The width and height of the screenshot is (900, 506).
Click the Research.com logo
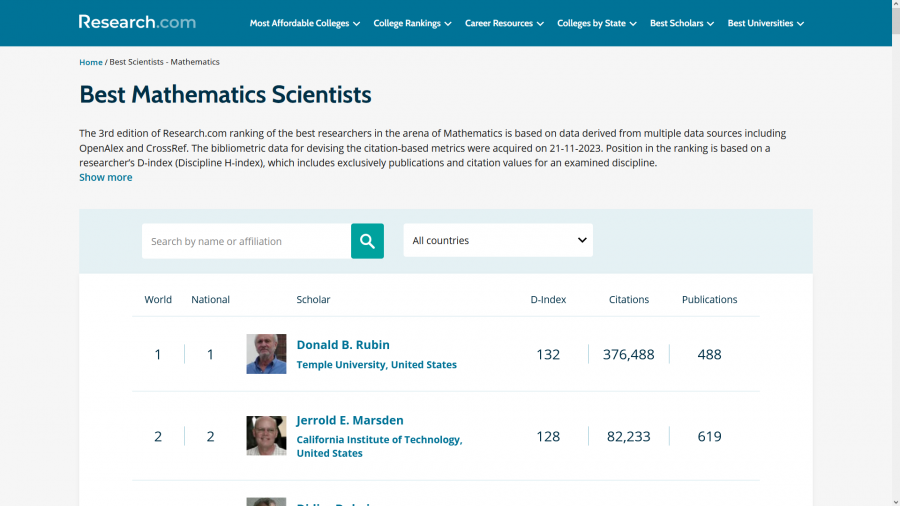137,22
